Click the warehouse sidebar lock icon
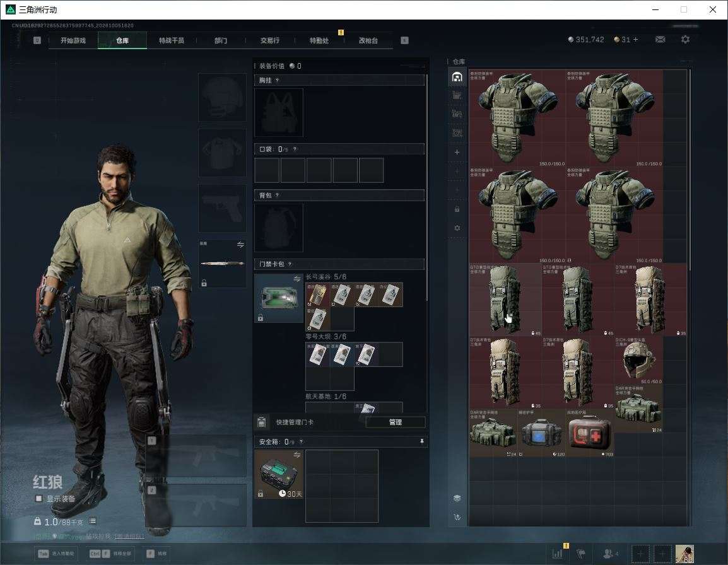Viewport: 728px width, 565px height. [457, 209]
